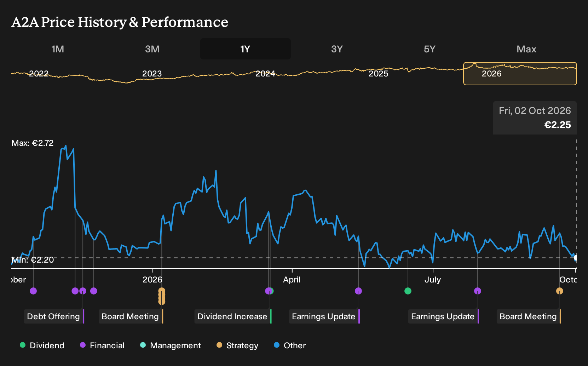Jump to 2022 in the overview navigator
This screenshot has height=366, width=588.
[x=39, y=74]
